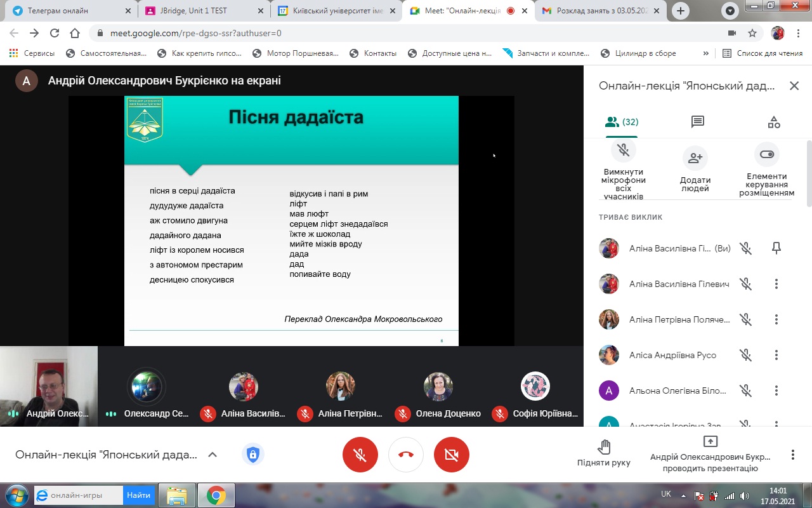Click the Raise hand (Підняти руку) icon
Viewport: 812px width, 508px height.
pyautogui.click(x=604, y=448)
